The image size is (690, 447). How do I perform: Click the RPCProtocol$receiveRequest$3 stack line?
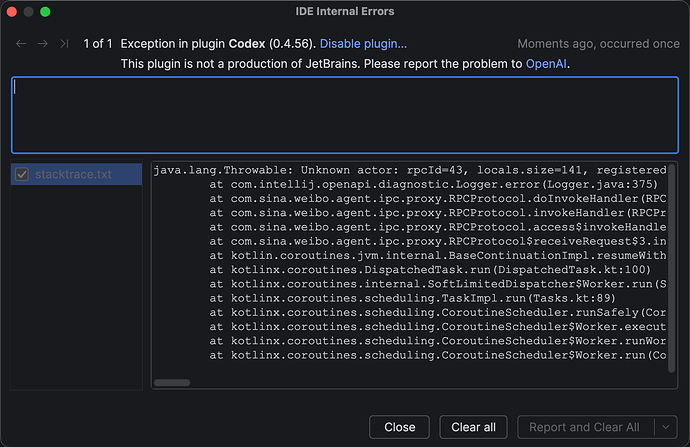point(438,241)
